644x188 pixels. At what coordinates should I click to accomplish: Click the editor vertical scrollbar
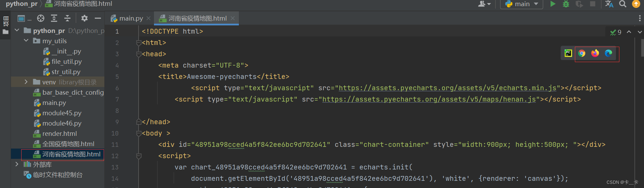pyautogui.click(x=642, y=47)
